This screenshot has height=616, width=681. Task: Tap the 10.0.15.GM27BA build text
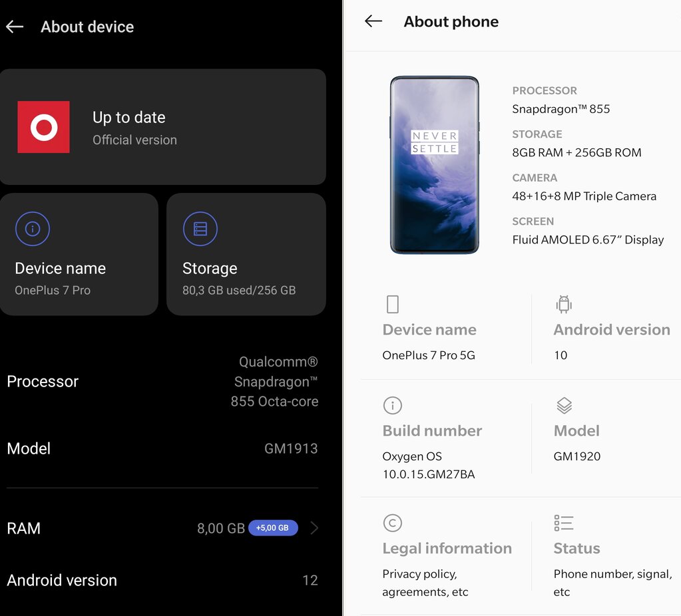coord(429,474)
